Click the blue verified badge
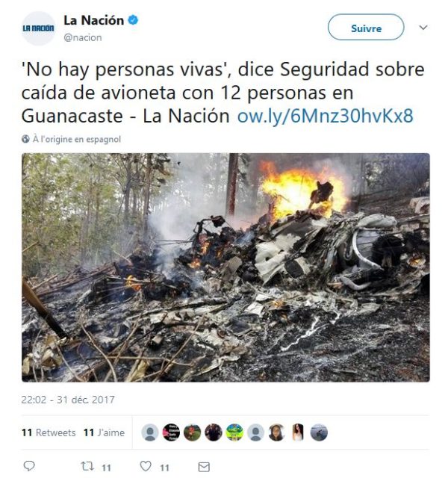The width and height of the screenshot is (448, 490). click(133, 20)
